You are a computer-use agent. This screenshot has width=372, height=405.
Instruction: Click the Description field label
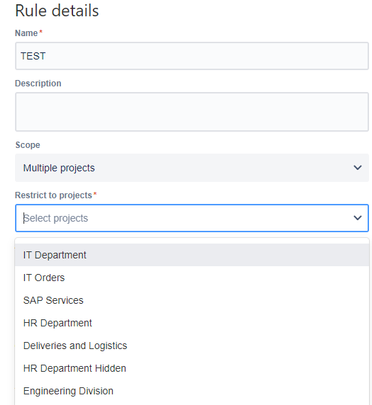(x=38, y=83)
